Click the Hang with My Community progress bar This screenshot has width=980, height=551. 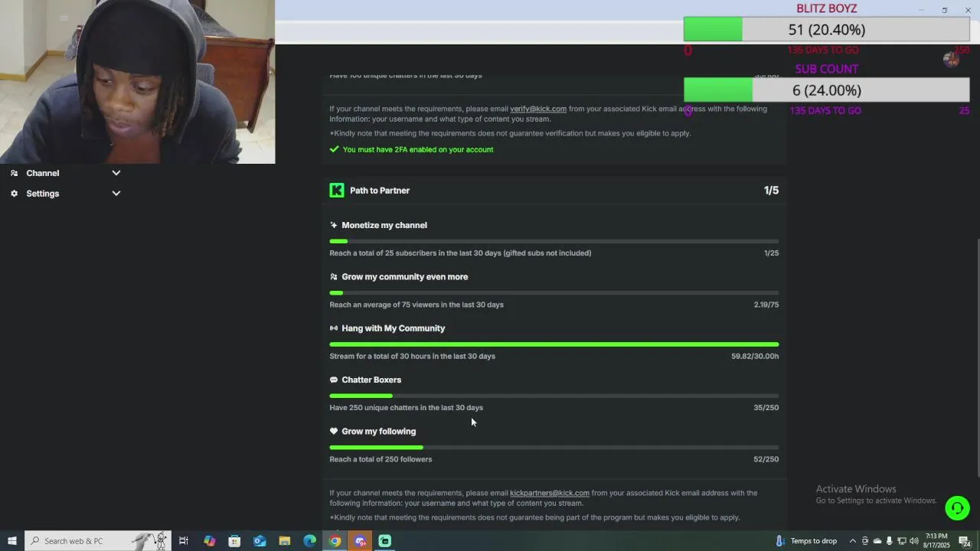coord(554,344)
